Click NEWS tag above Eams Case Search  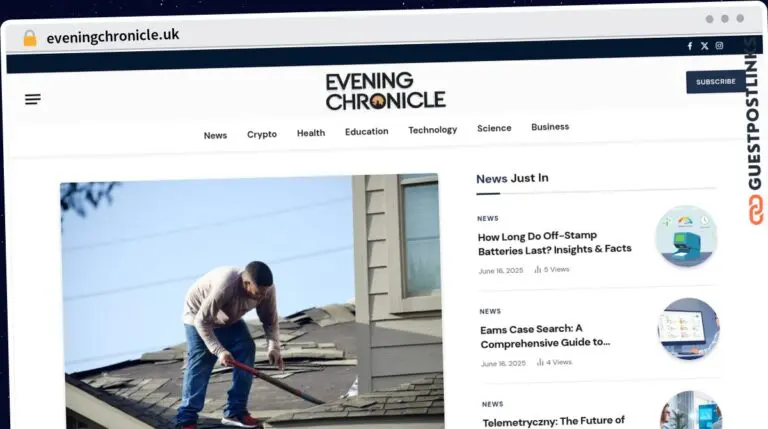(490, 311)
